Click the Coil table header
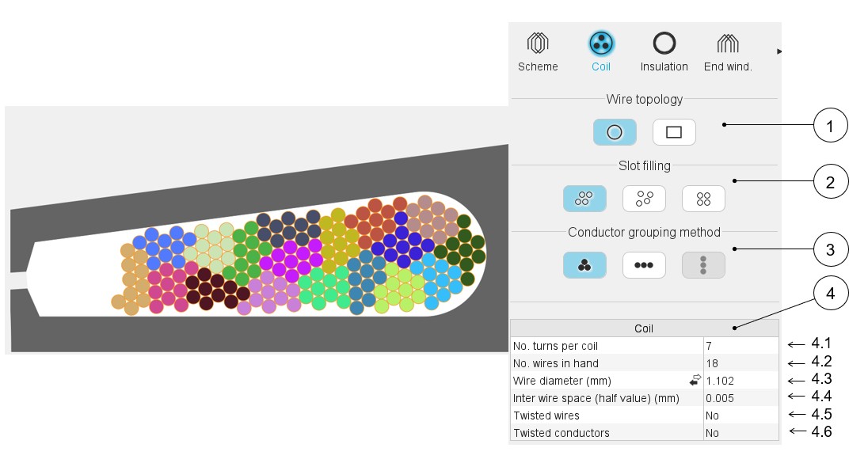This screenshot has height=463, width=868. tap(644, 328)
